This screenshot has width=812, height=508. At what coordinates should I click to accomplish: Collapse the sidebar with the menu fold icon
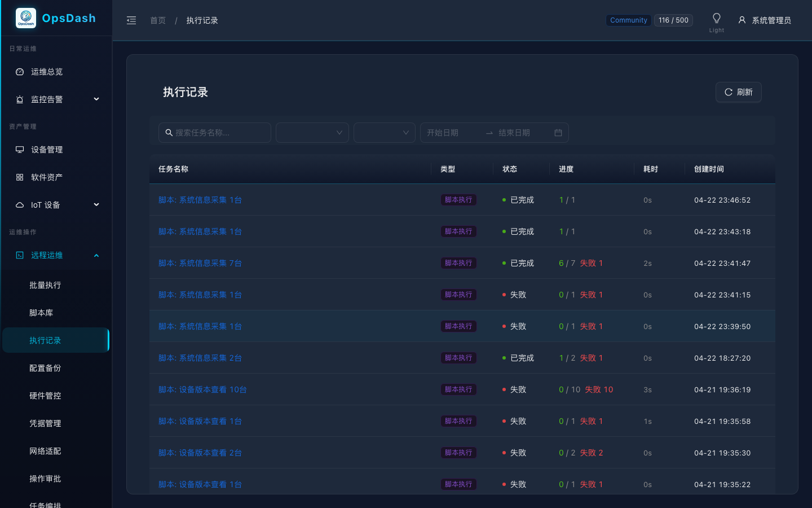(131, 20)
